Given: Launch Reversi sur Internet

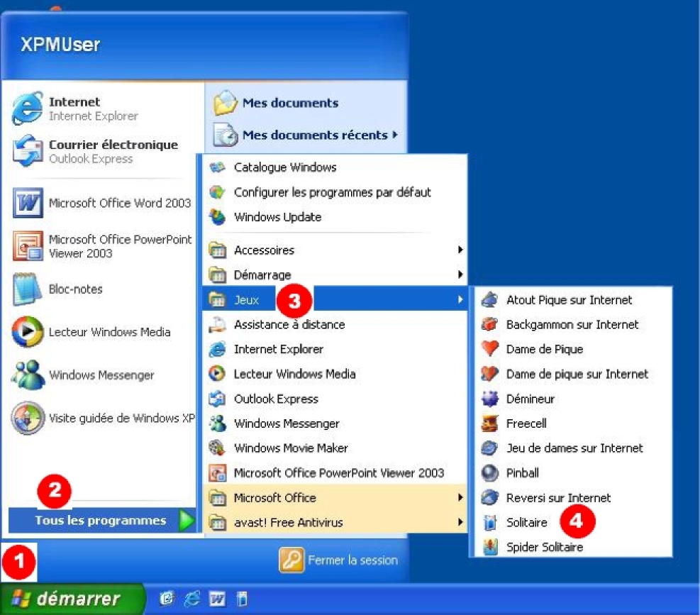Looking at the screenshot, I should (x=573, y=497).
